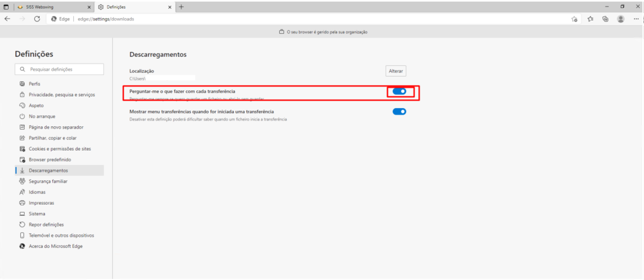
Task: Disable 'Perguntar-me o que fazer com cada transferência'
Action: click(399, 91)
